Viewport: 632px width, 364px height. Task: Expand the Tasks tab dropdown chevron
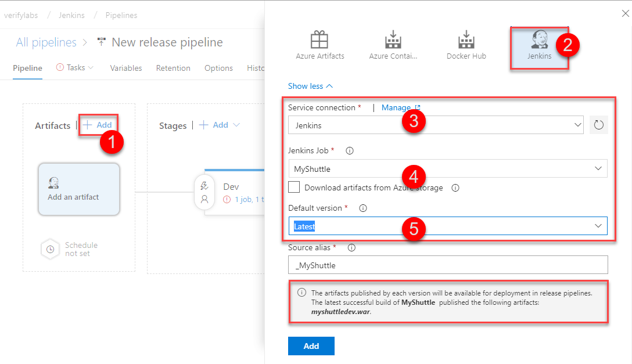click(x=91, y=68)
